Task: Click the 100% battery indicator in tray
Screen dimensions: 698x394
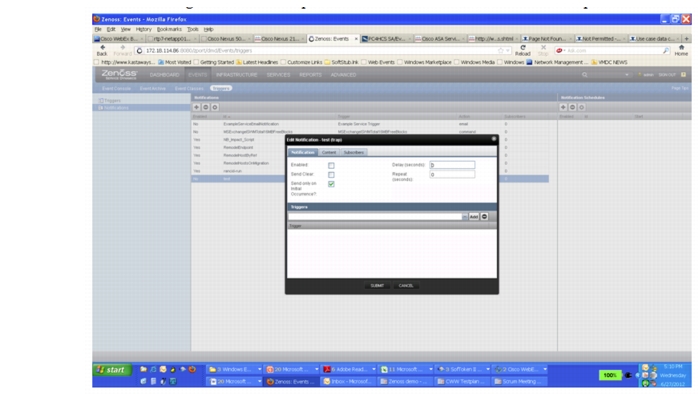Action: pos(609,375)
